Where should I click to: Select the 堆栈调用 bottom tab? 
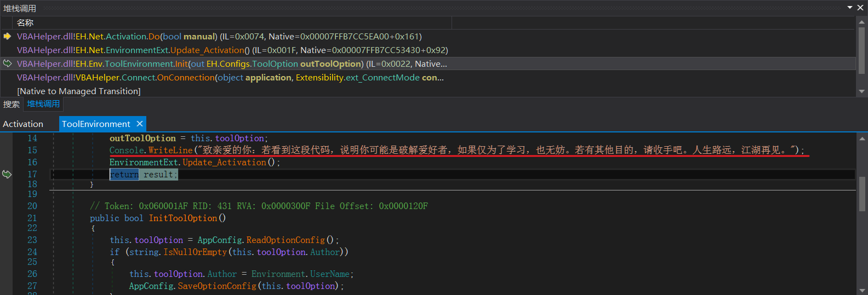[x=43, y=104]
